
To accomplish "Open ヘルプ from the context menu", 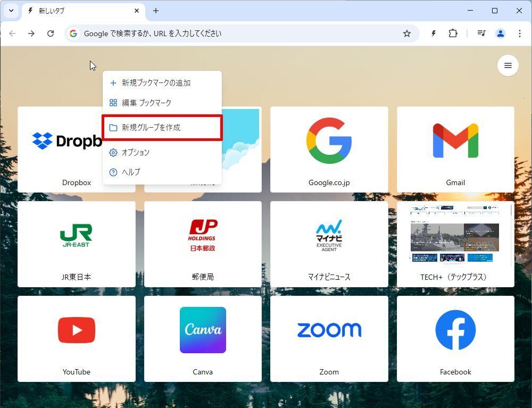I will [x=162, y=172].
